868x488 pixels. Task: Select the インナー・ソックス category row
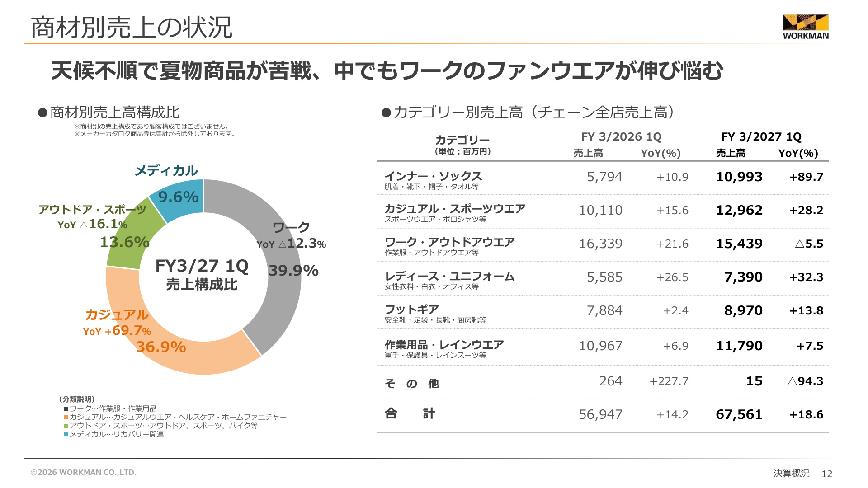pyautogui.click(x=603, y=178)
